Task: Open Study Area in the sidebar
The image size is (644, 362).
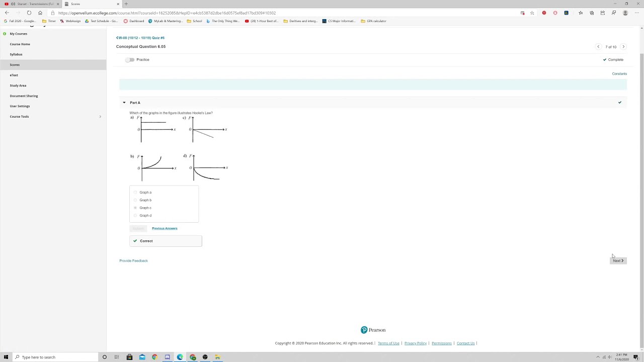Action: tap(18, 85)
